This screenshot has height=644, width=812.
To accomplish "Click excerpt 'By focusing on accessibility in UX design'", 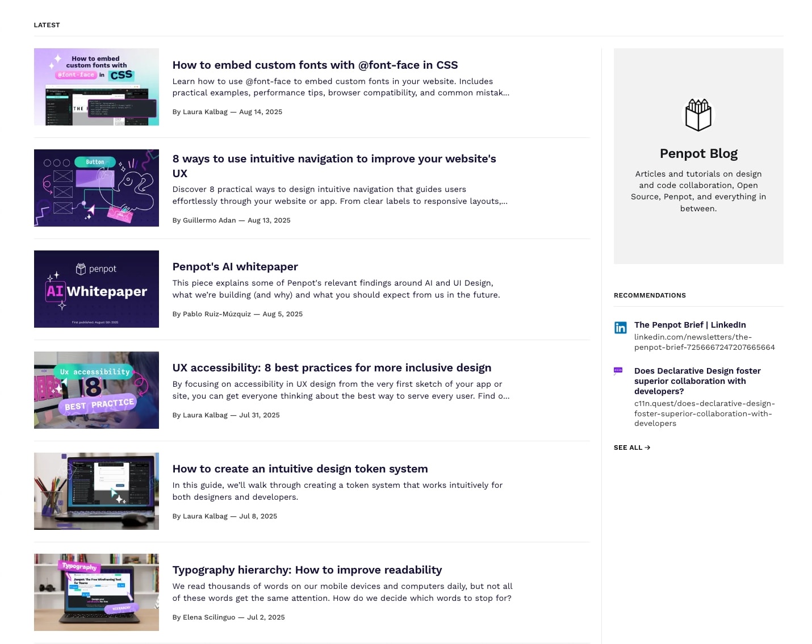I will (x=341, y=390).
